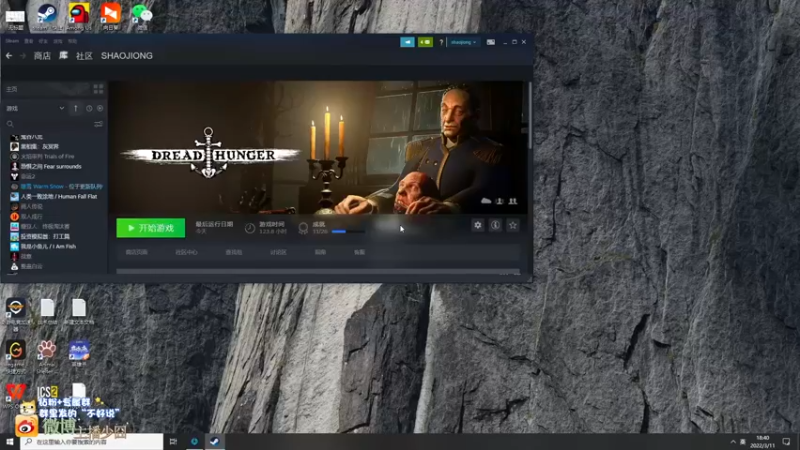Click the Steam taskbar icon
The width and height of the screenshot is (800, 450).
pyautogui.click(x=215, y=441)
